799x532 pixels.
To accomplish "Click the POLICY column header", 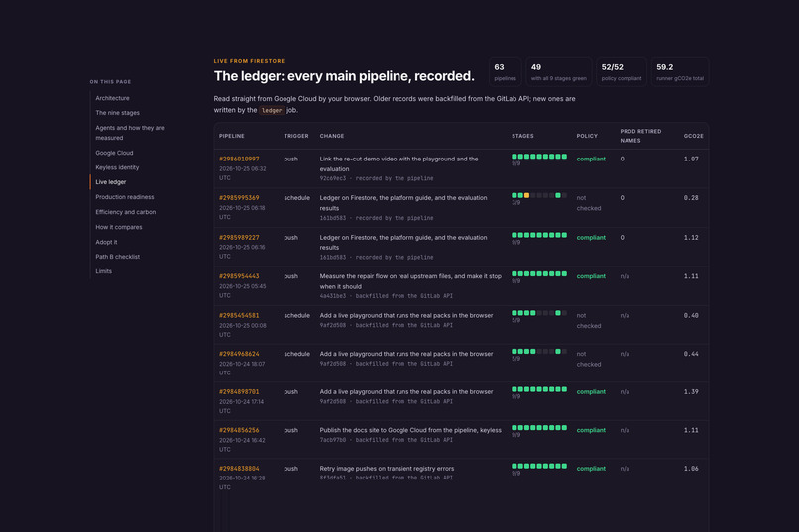I will point(587,136).
